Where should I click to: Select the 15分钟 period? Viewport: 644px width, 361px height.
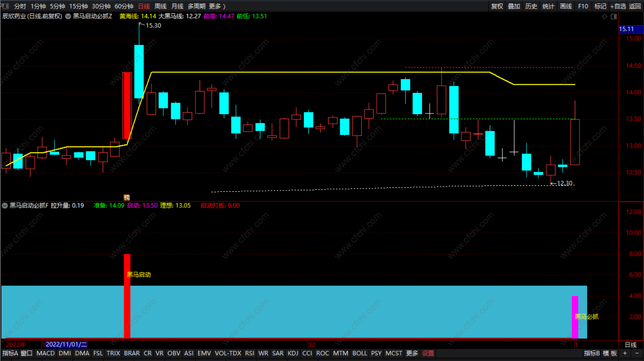(x=78, y=6)
